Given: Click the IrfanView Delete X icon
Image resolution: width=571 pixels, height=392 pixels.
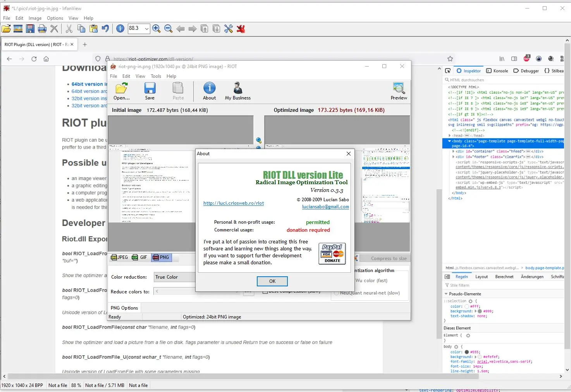Looking at the screenshot, I should [x=54, y=29].
